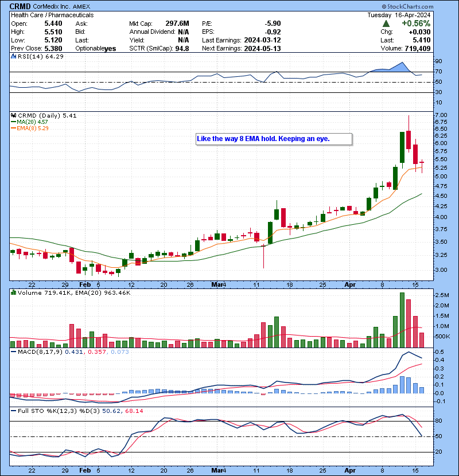This screenshot has width=459, height=476.
Task: Click the candlestick icon beside CRMD (Daily)
Action: click(x=13, y=116)
